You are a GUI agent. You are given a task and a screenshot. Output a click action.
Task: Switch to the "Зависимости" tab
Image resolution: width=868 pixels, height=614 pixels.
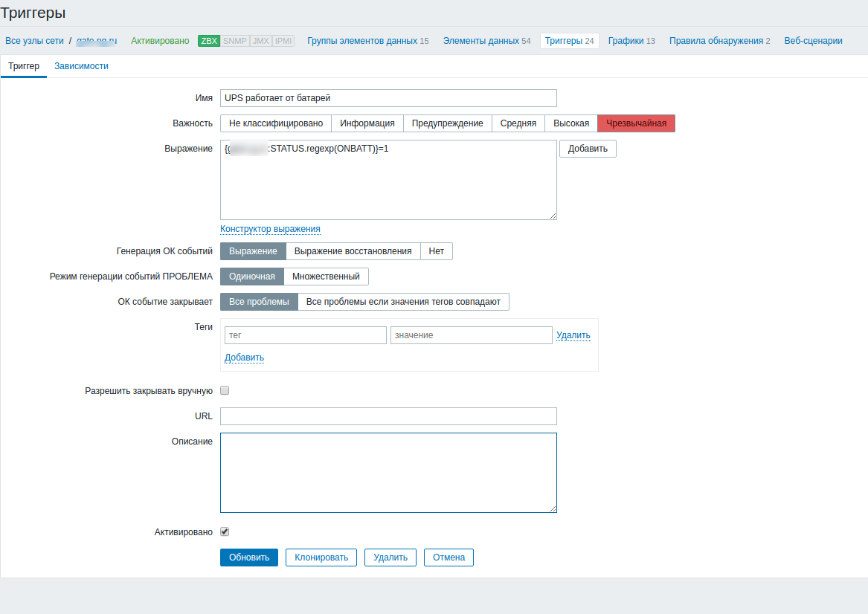click(x=81, y=65)
